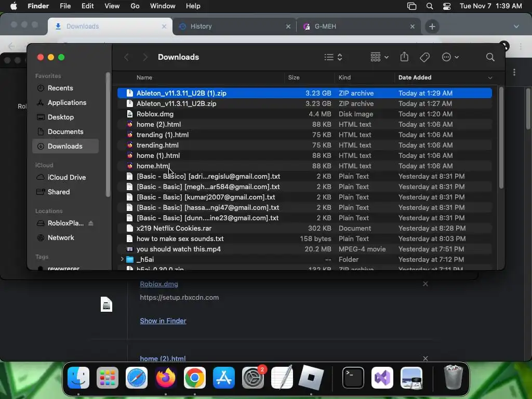Close the History browser tab

tap(288, 26)
